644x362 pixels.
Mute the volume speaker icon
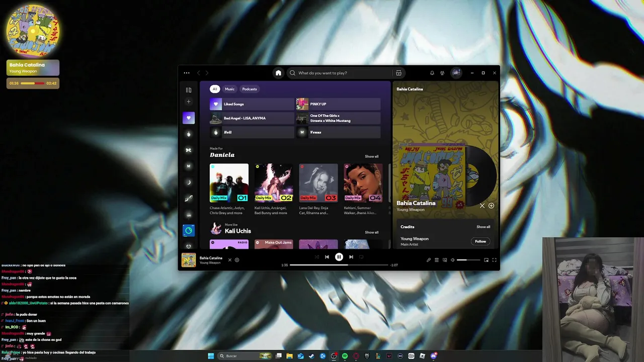tap(452, 260)
